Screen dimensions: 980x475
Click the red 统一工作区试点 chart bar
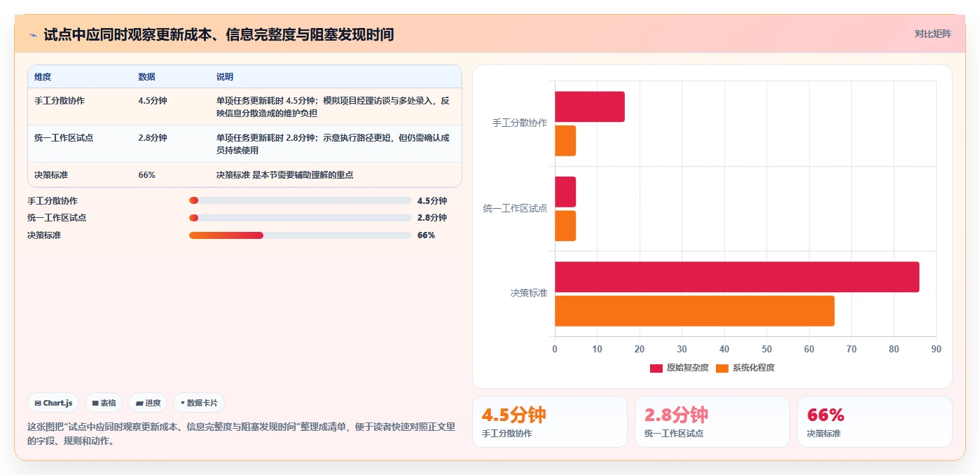565,192
